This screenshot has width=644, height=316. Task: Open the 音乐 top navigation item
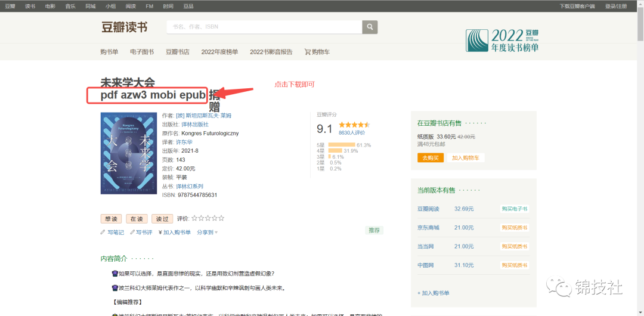click(70, 6)
